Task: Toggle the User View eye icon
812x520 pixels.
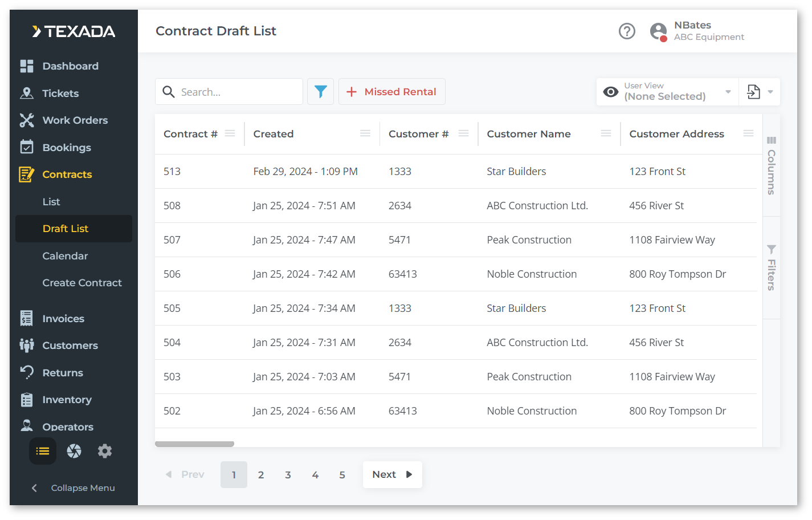Action: point(611,92)
